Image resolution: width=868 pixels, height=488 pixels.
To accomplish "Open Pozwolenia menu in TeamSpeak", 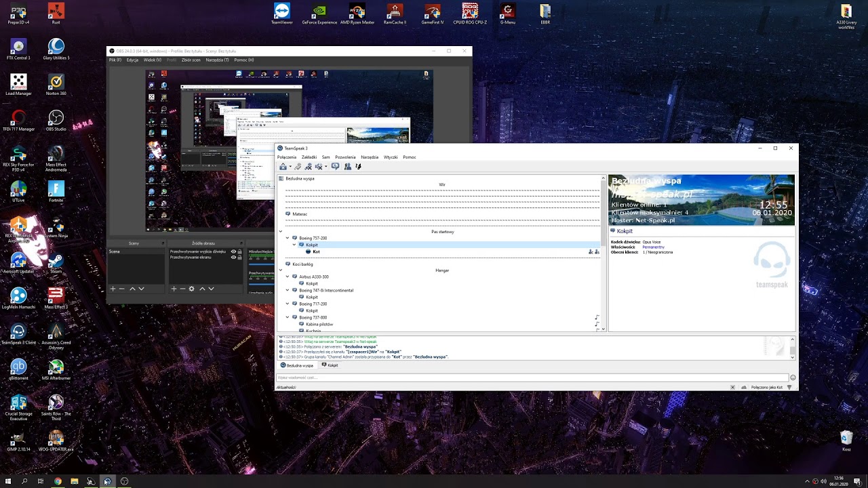I will [345, 157].
